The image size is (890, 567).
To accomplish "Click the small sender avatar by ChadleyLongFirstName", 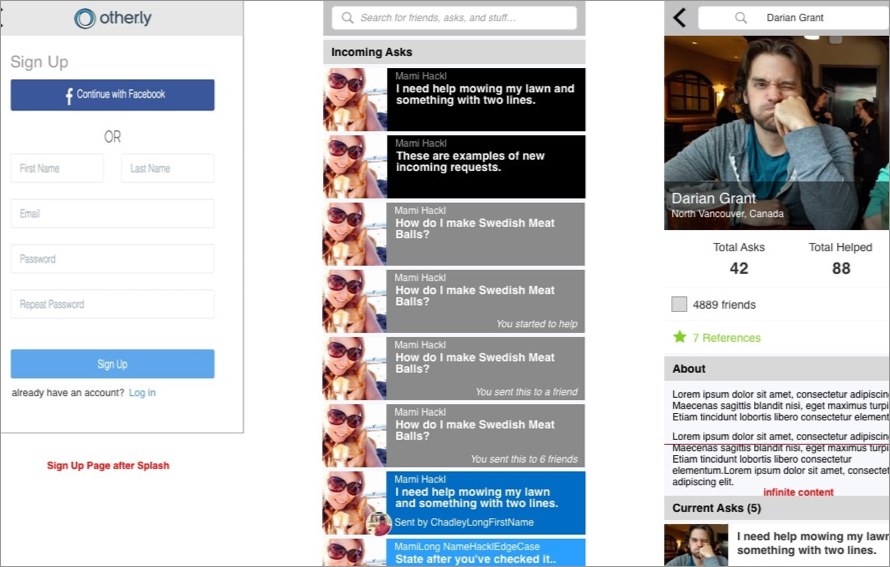I will point(379,523).
